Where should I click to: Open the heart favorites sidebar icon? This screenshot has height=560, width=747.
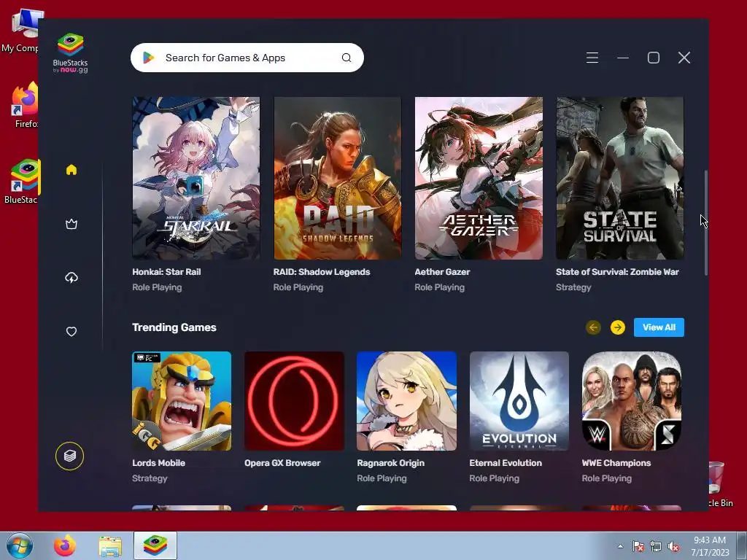[71, 332]
